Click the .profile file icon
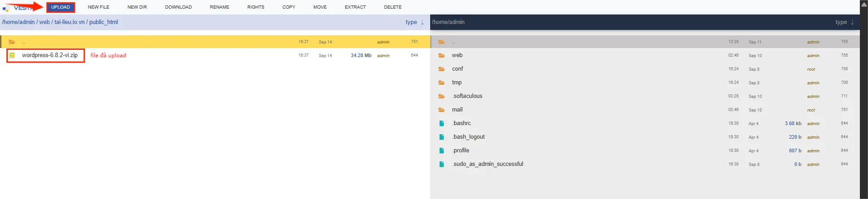The width and height of the screenshot is (868, 199). pos(441,150)
